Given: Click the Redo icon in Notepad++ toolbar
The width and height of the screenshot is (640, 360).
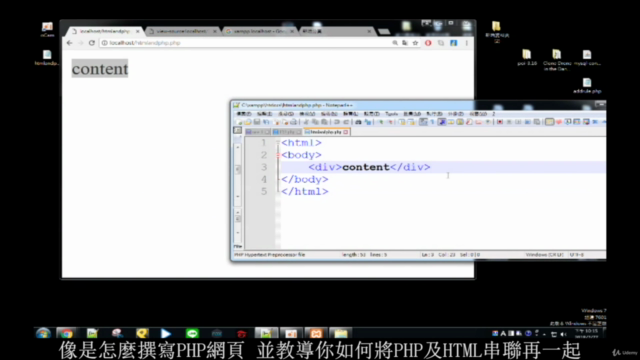Looking at the screenshot, I should (346, 122).
